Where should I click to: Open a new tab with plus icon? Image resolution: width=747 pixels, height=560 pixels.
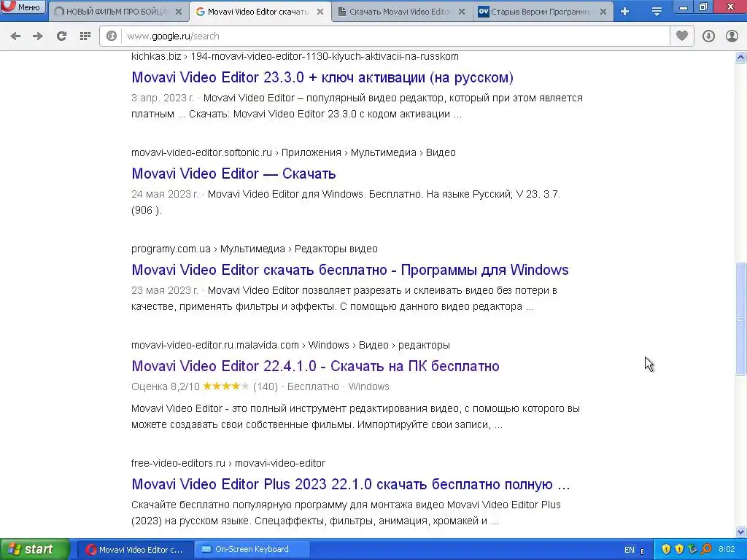[x=625, y=12]
